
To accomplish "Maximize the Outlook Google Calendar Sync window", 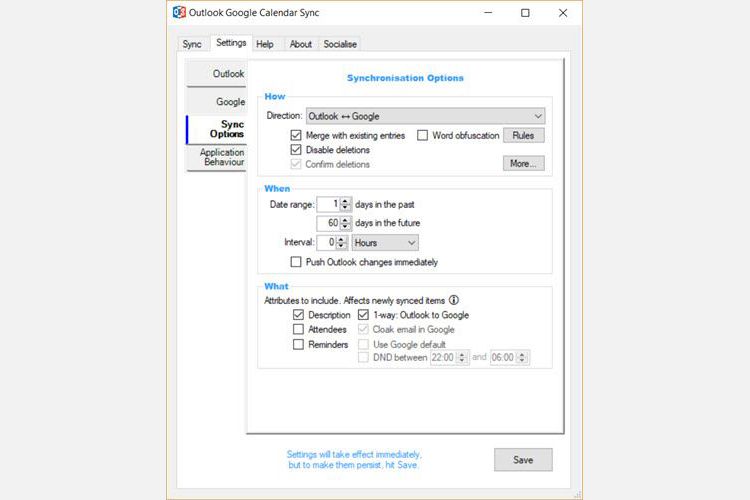I will click(525, 12).
